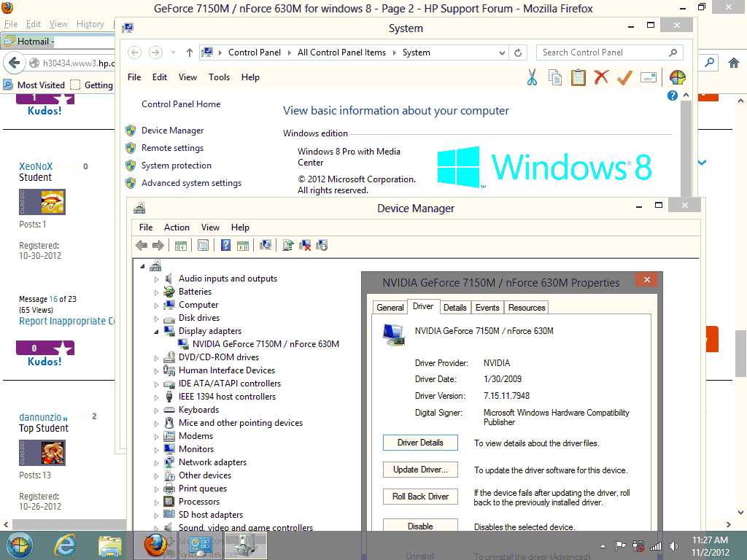The image size is (747, 560).
Task: Click the Uninstall device icon with red X
Action: pyautogui.click(x=305, y=245)
